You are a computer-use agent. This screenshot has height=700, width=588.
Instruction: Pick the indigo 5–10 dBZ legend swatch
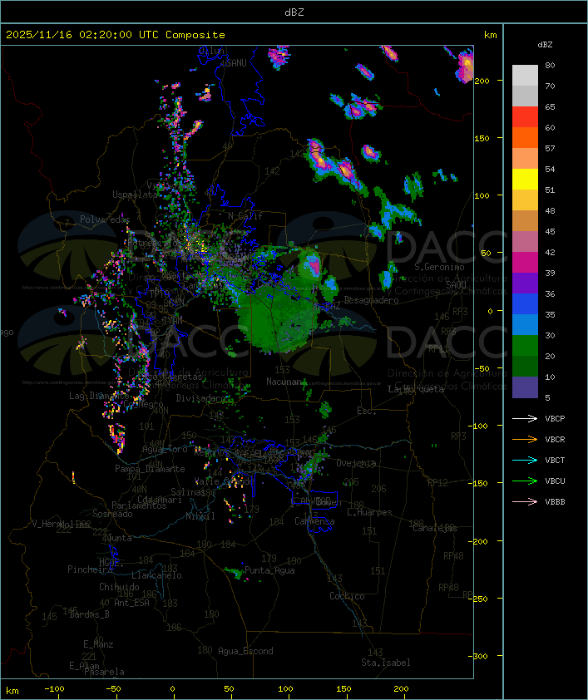click(525, 387)
